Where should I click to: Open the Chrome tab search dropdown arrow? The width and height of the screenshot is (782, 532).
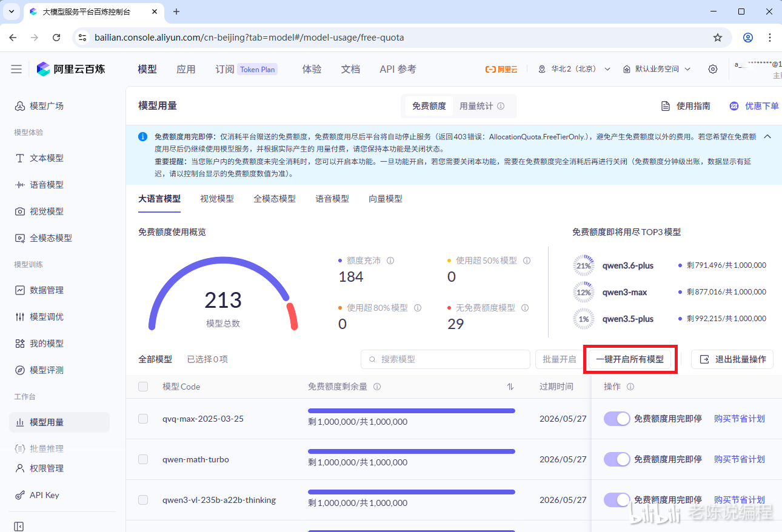pos(11,12)
